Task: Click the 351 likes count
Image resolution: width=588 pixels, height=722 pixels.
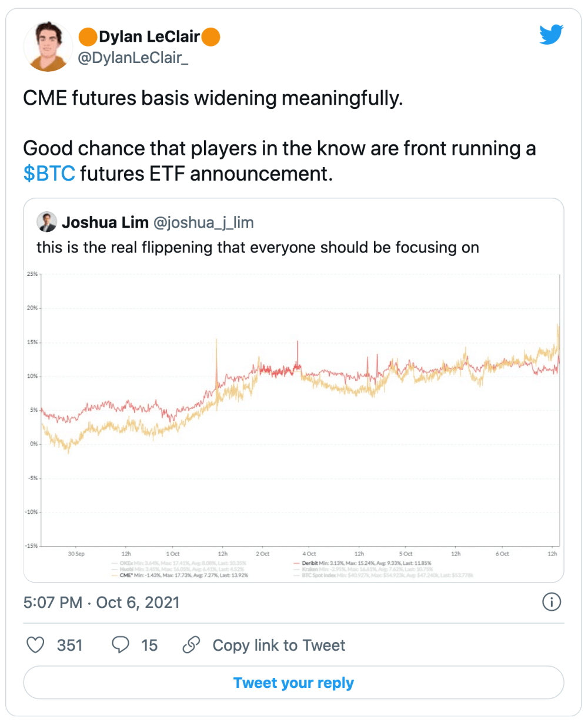Action: (70, 646)
